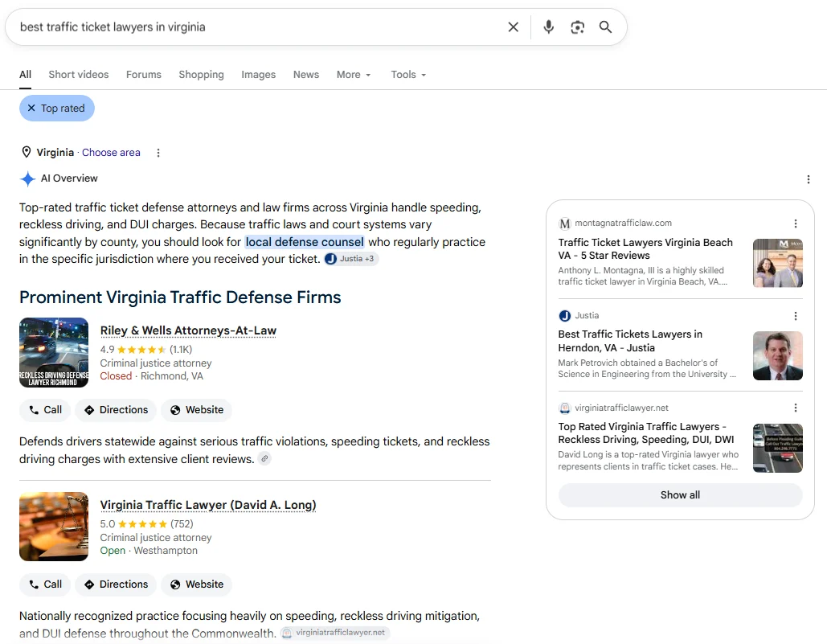Open the Justia +3 sources chip

pos(351,259)
